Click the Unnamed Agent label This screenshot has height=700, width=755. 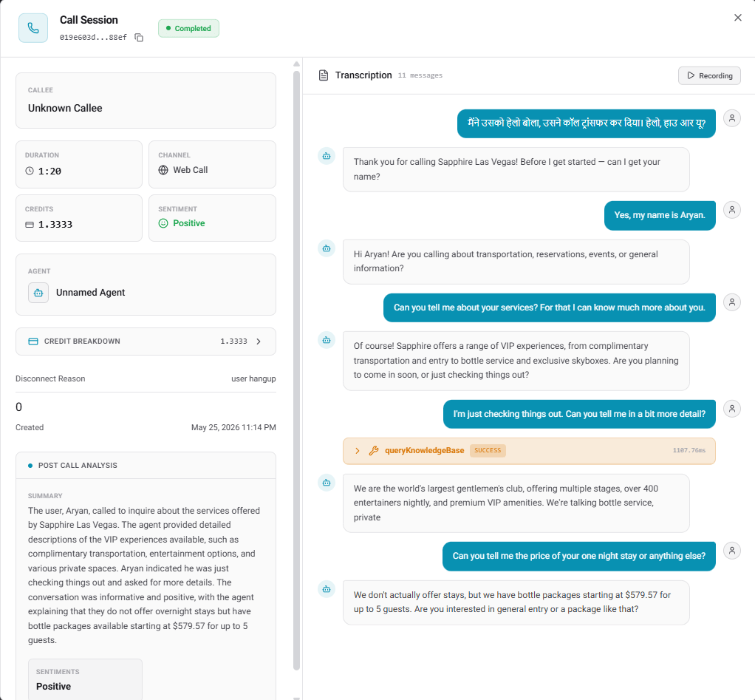91,293
